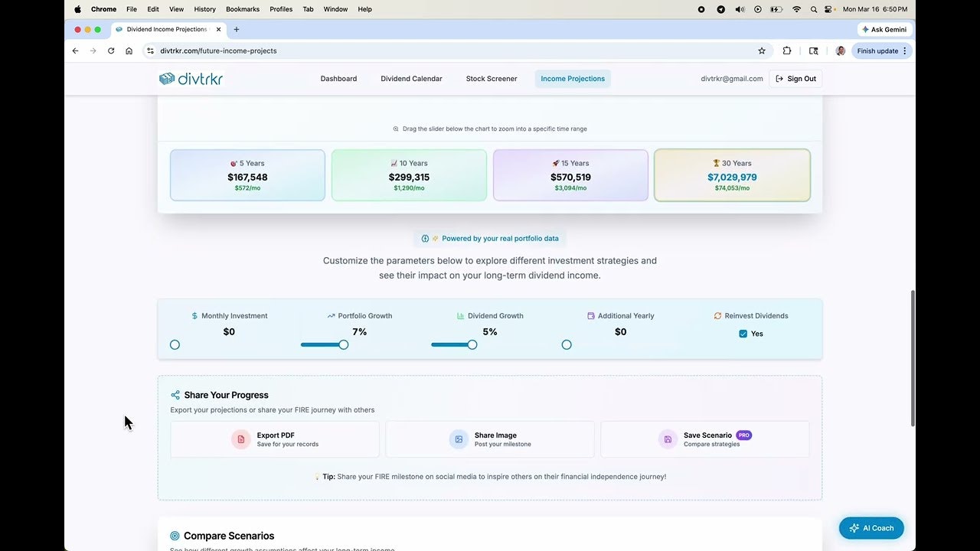Click the Chrome profile avatar
Image resolution: width=980 pixels, height=551 pixels.
point(840,51)
